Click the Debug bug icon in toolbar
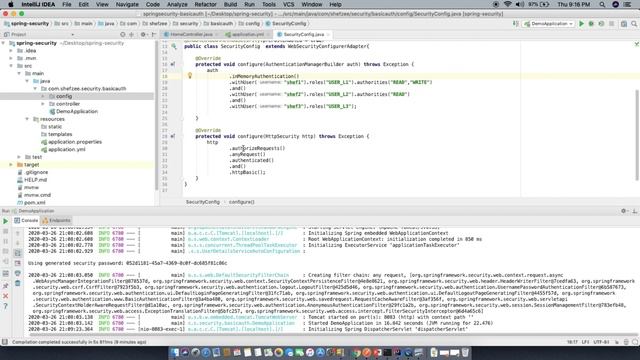640x360 pixels. [591, 24]
